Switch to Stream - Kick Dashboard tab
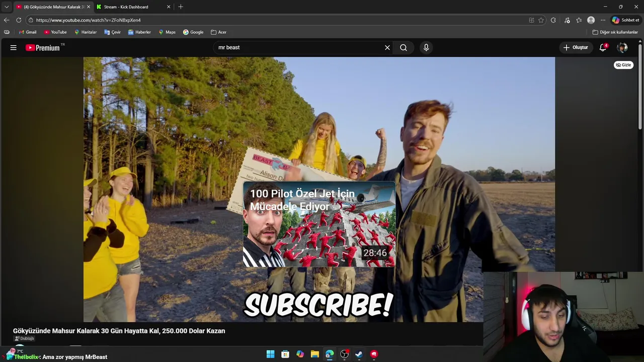 tap(133, 7)
